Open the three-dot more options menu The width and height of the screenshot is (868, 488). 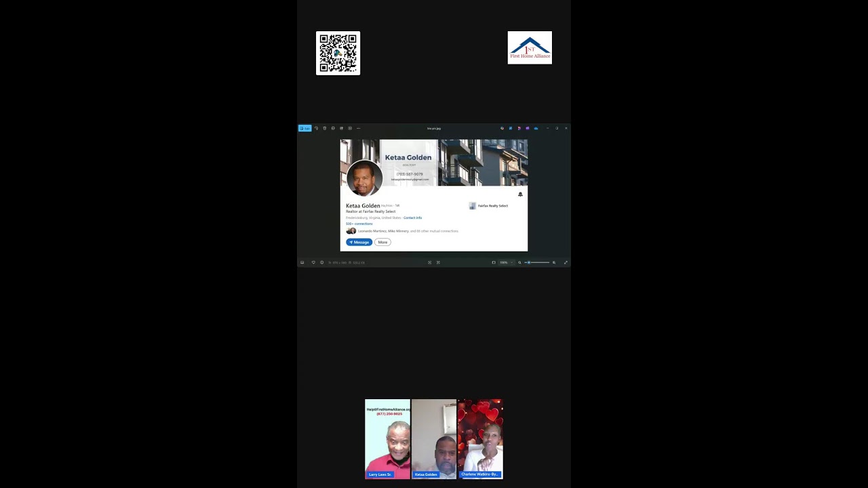coord(359,128)
